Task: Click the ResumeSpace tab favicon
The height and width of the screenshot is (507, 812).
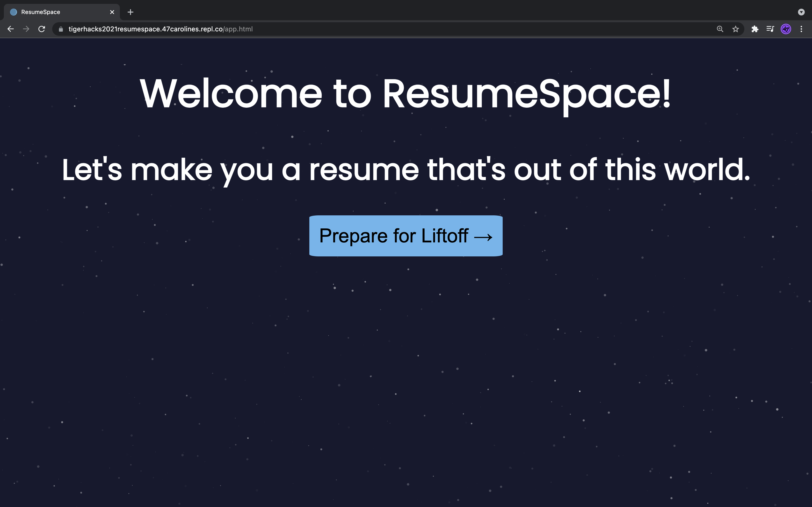Action: [14, 12]
